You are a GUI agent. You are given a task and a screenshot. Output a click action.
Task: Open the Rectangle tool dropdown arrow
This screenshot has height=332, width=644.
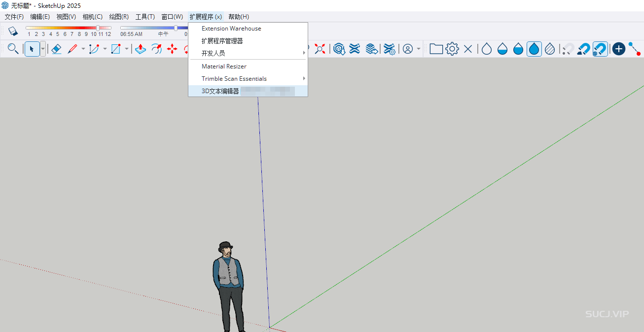126,49
